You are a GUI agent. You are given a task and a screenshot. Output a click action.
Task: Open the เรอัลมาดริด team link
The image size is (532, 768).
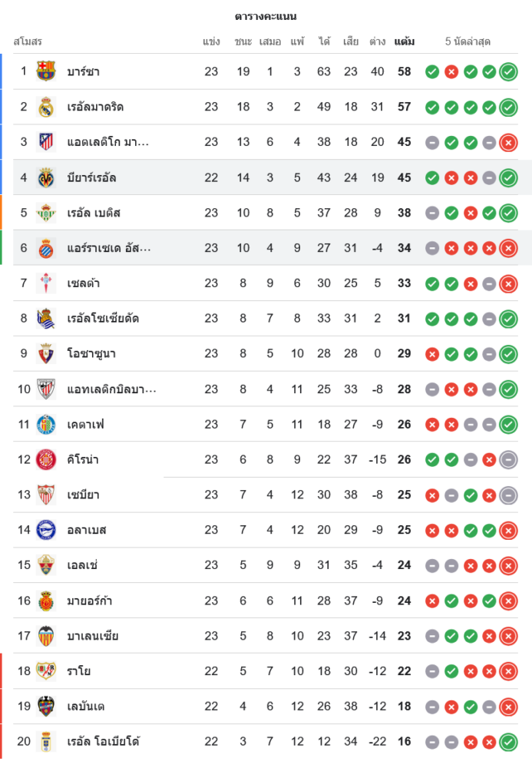95,107
